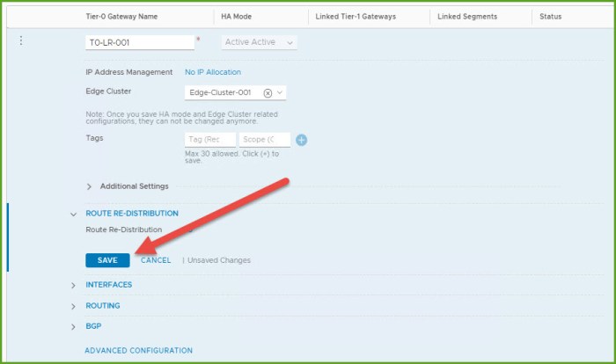Cancel the unsaved changes
This screenshot has height=364, width=616.
[x=156, y=260]
